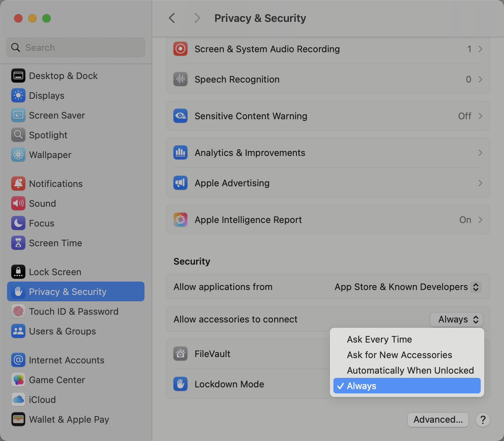Go forward with the right arrow
This screenshot has height=441, width=504.
point(197,18)
